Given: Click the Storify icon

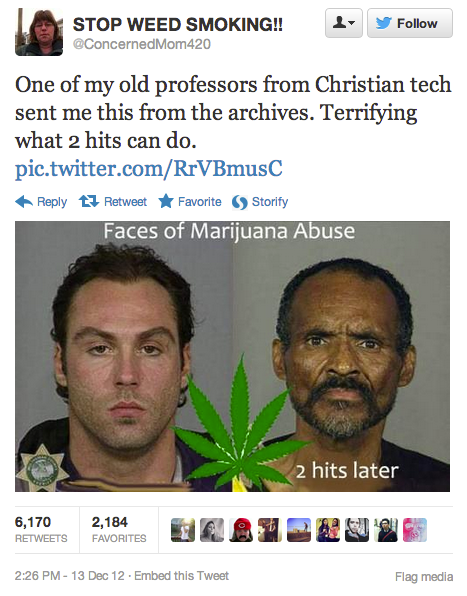Looking at the screenshot, I should tap(240, 202).
